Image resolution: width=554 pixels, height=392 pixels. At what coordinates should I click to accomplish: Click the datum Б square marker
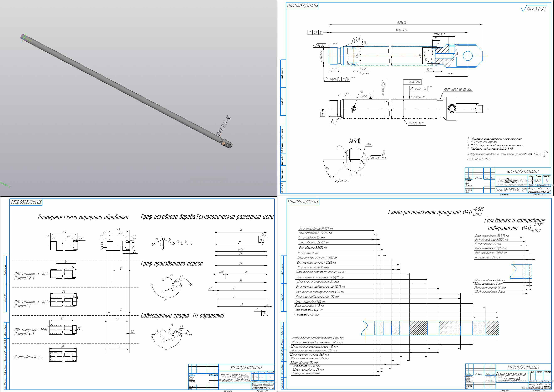pos(322,114)
